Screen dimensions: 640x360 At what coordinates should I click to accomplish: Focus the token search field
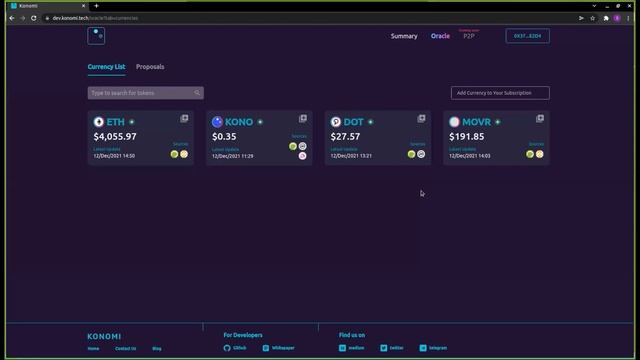pos(145,93)
